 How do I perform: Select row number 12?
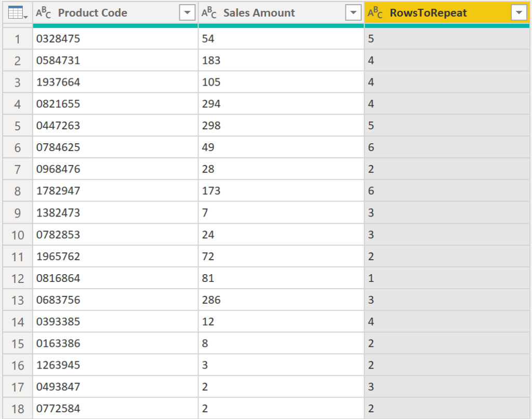point(18,279)
